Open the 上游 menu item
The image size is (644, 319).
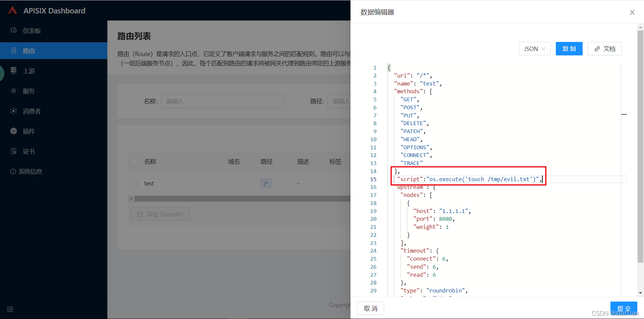point(54,71)
